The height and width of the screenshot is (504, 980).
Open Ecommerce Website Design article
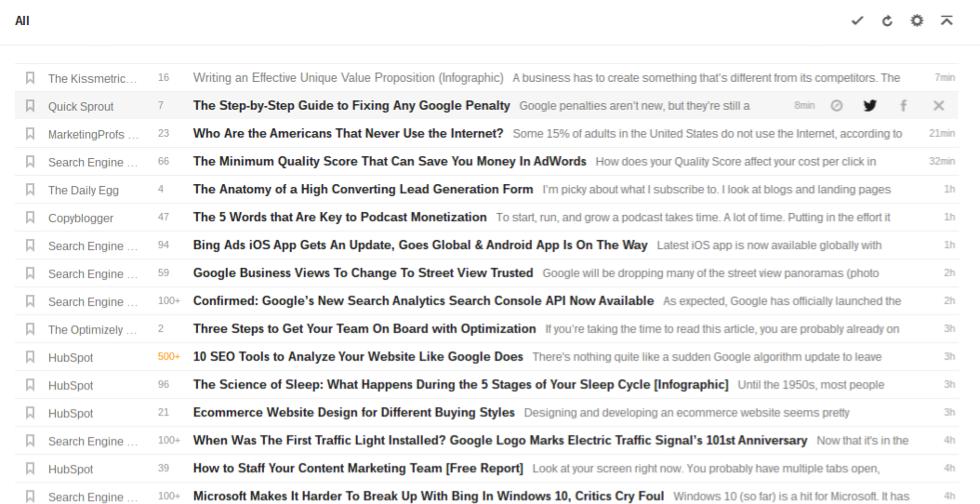point(353,413)
